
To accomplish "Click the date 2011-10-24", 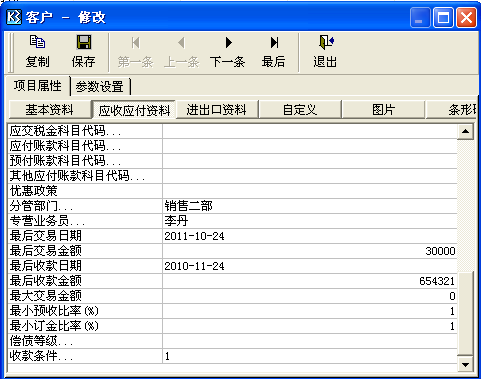I will [194, 236].
